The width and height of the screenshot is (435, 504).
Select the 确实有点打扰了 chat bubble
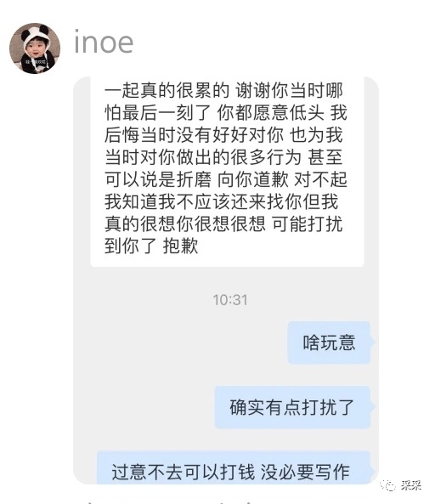[x=292, y=407]
